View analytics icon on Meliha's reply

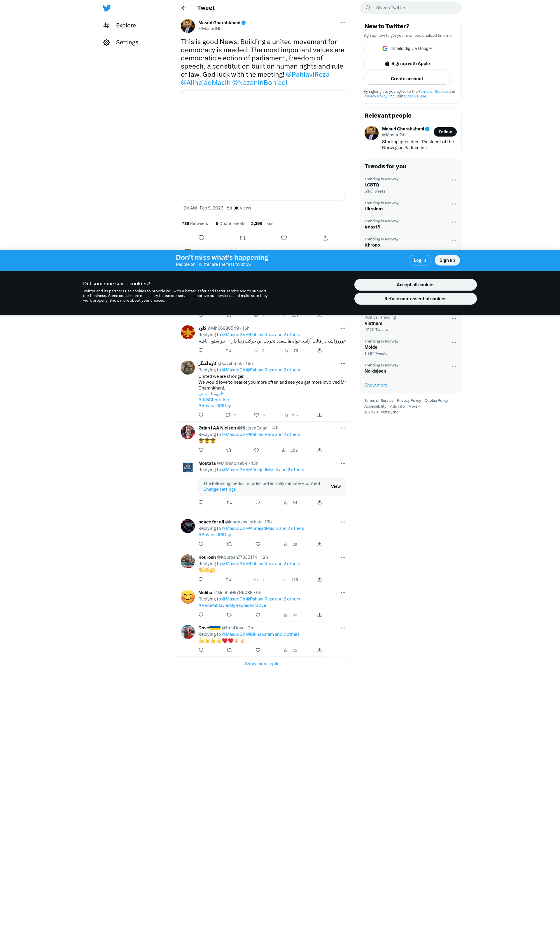[286, 615]
